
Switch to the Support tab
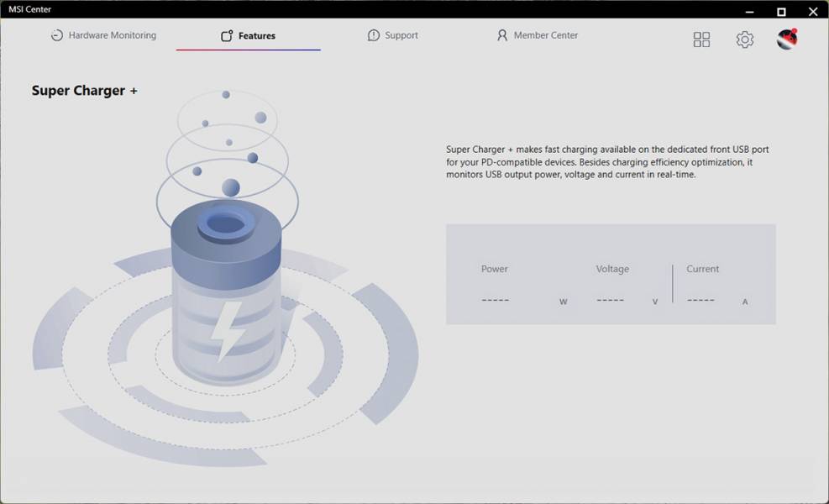point(393,35)
